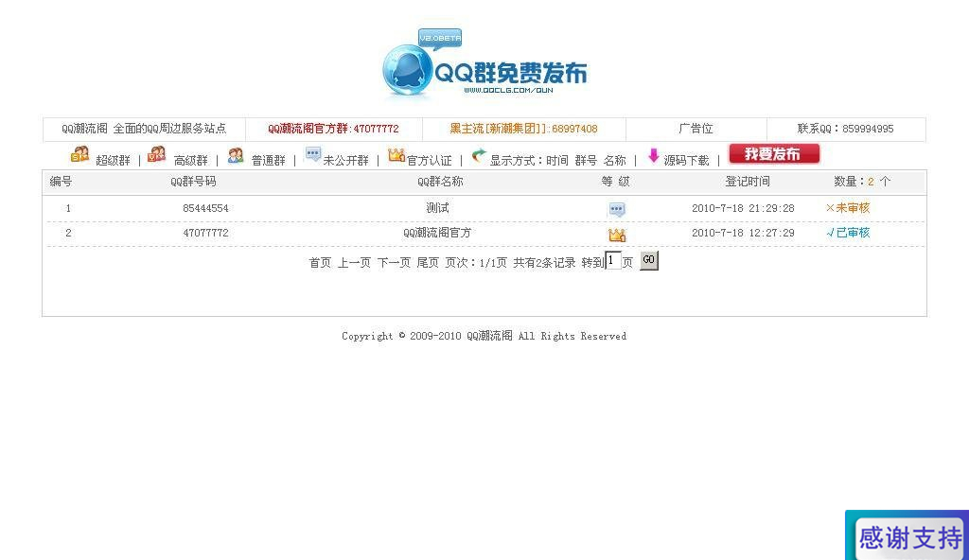This screenshot has height=560, width=969.
Task: Click the red 我要发布 button
Action: (x=774, y=154)
